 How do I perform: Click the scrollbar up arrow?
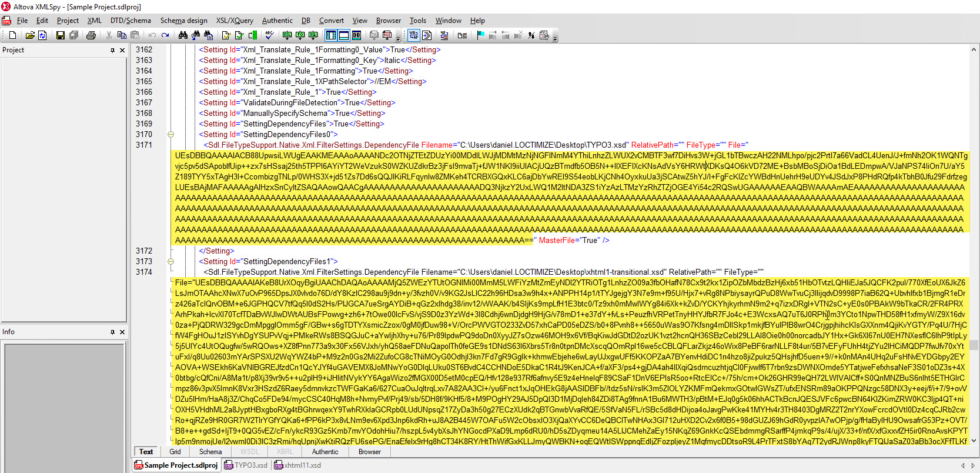(x=974, y=50)
